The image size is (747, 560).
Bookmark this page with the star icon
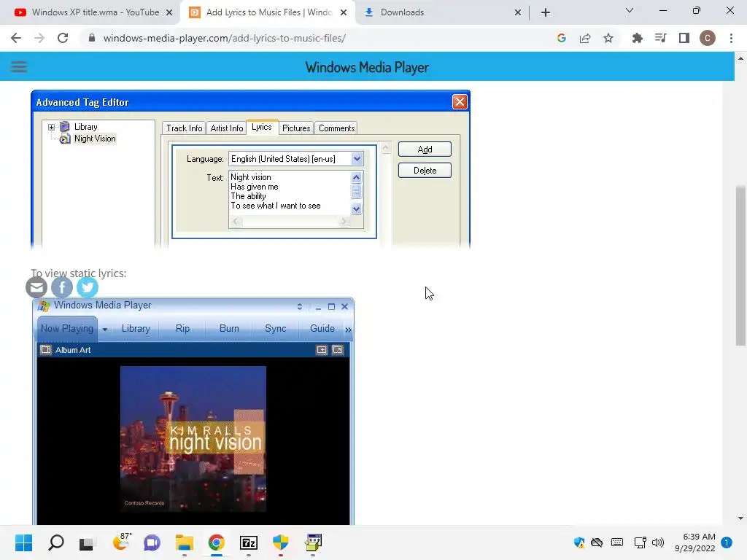[x=608, y=38]
